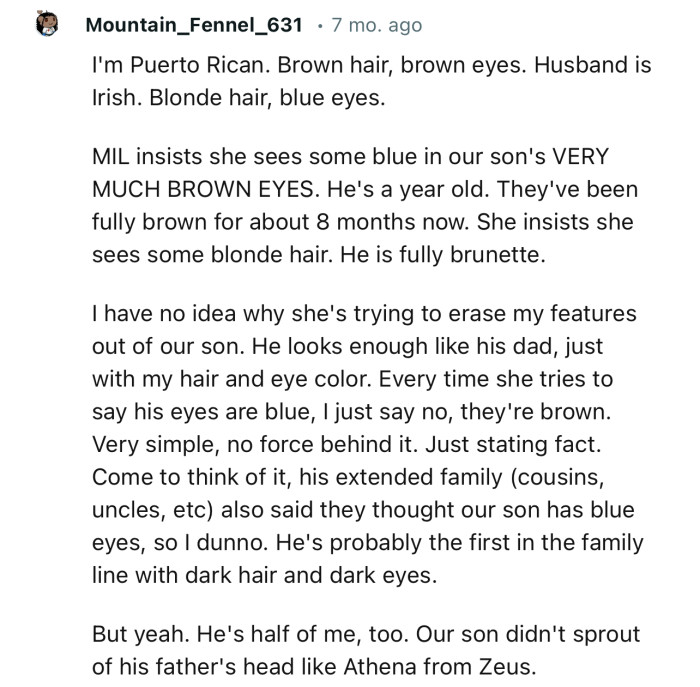This screenshot has width=700, height=687.
Task: Open the Mountain_Fennel_631 user profile
Action: click(177, 25)
